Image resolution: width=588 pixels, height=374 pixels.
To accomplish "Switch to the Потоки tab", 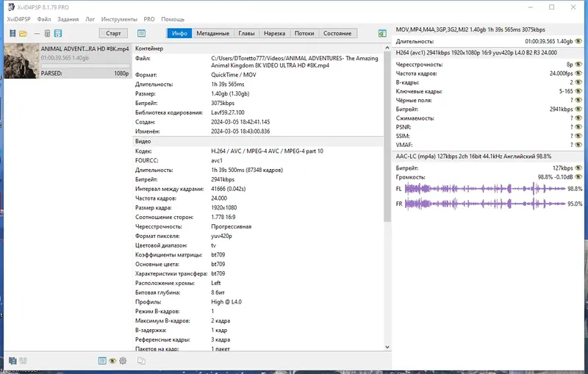I will (x=304, y=33).
